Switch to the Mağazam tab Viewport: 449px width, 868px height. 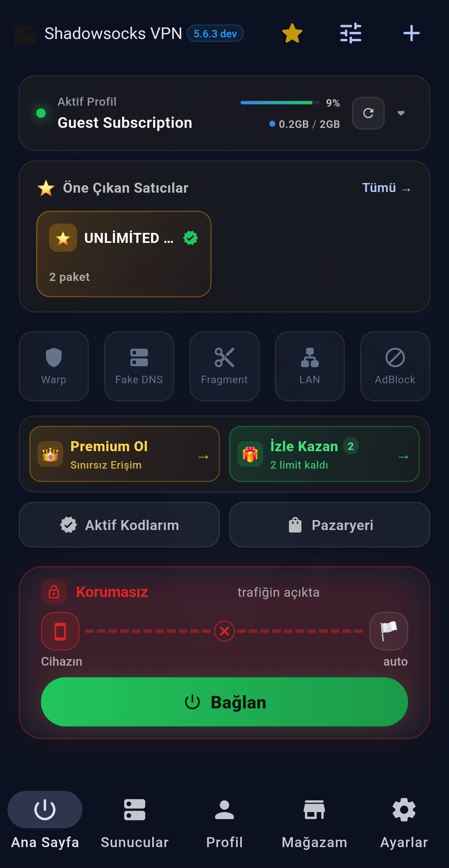pyautogui.click(x=315, y=823)
